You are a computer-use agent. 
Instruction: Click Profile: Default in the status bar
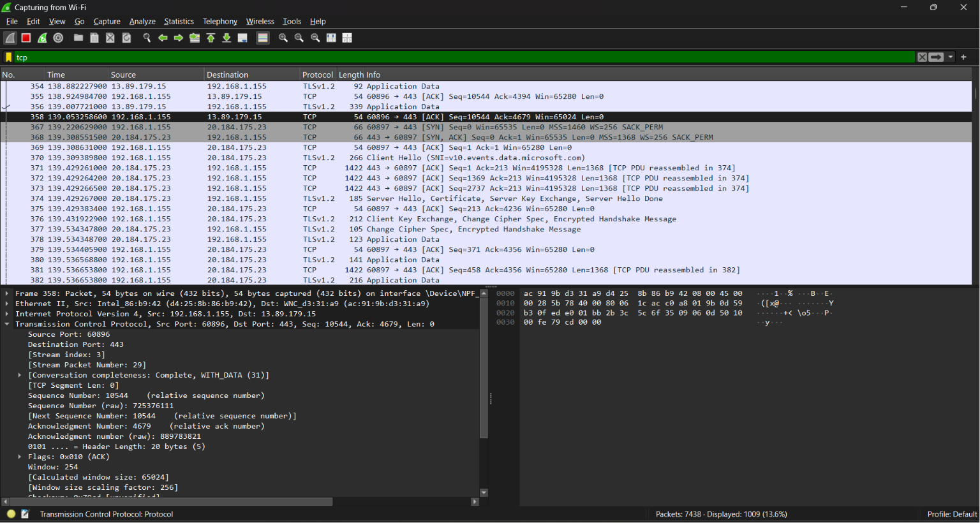coord(952,514)
